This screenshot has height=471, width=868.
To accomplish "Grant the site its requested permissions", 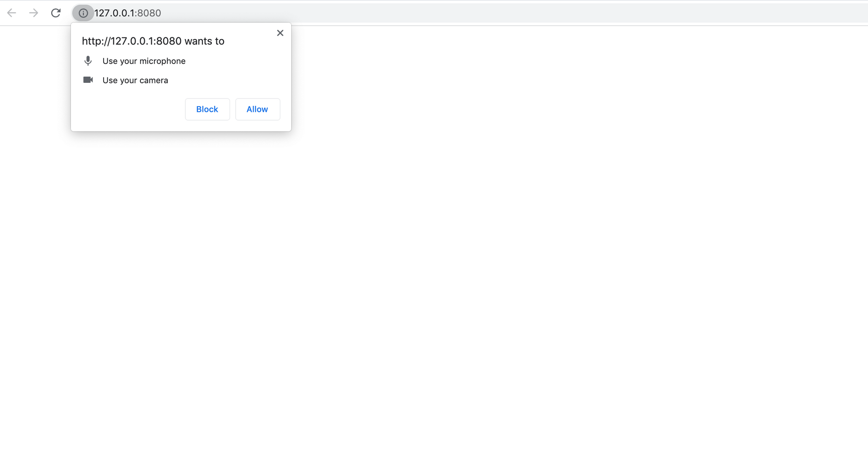I will (257, 109).
